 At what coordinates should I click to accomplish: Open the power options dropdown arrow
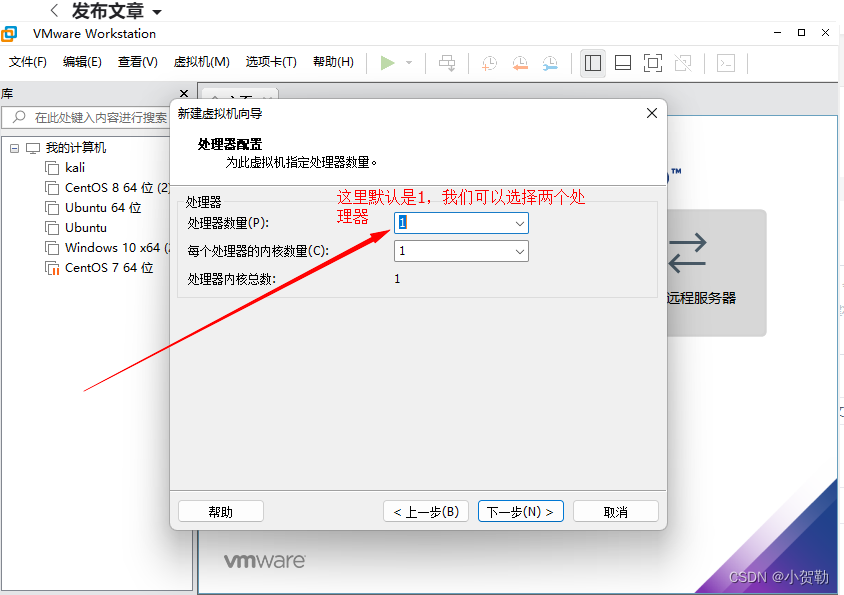(x=409, y=63)
